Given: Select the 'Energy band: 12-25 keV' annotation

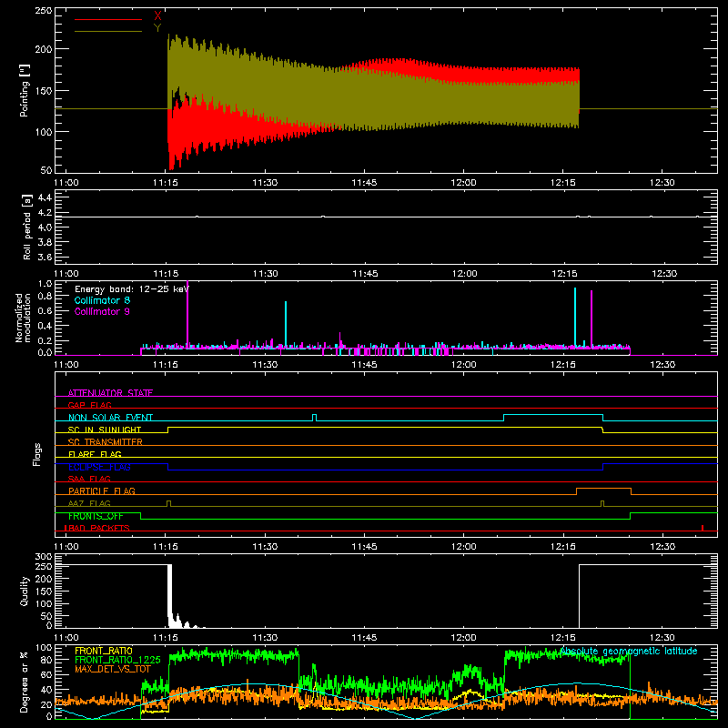Looking at the screenshot, I should click(131, 289).
